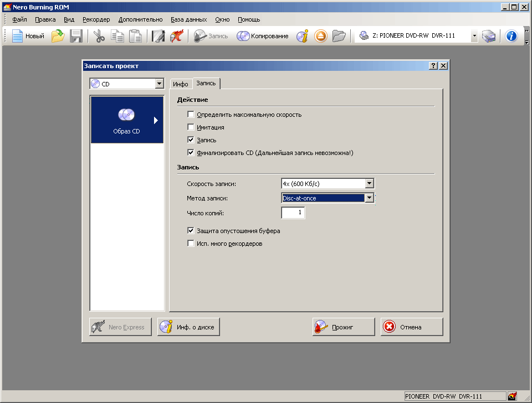Click the status bar burn icon
Viewport: 532px width, 403px height.
512,396
